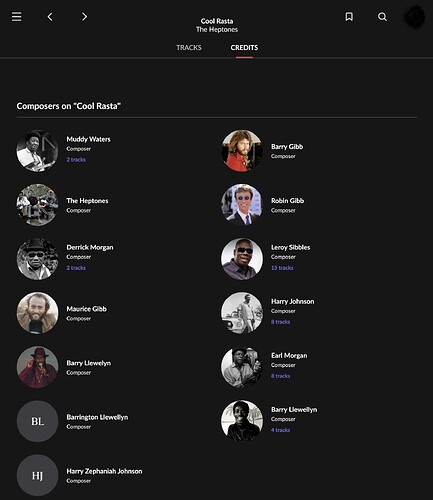433x500 pixels.
Task: Switch to the Tracks tab
Action: [x=189, y=47]
